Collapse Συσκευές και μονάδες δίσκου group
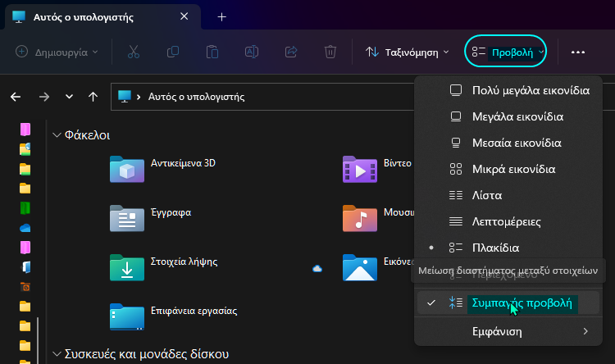The width and height of the screenshot is (615, 364). pos(57,354)
